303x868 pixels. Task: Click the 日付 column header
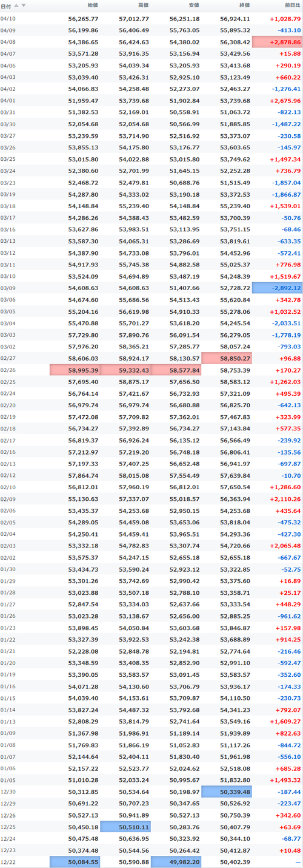click(x=5, y=5)
